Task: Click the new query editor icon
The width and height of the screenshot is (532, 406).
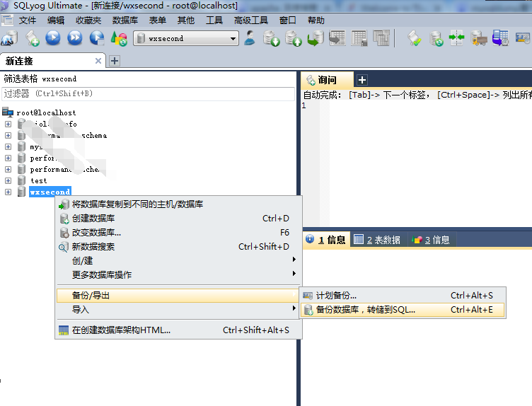Action: pyautogui.click(x=32, y=38)
